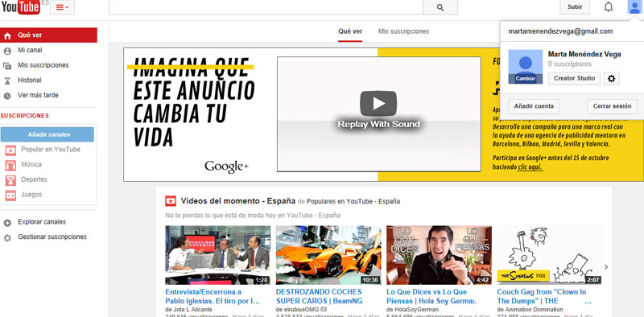Click into the search input field
Viewport: 644px width, 317px height.
coord(266,7)
